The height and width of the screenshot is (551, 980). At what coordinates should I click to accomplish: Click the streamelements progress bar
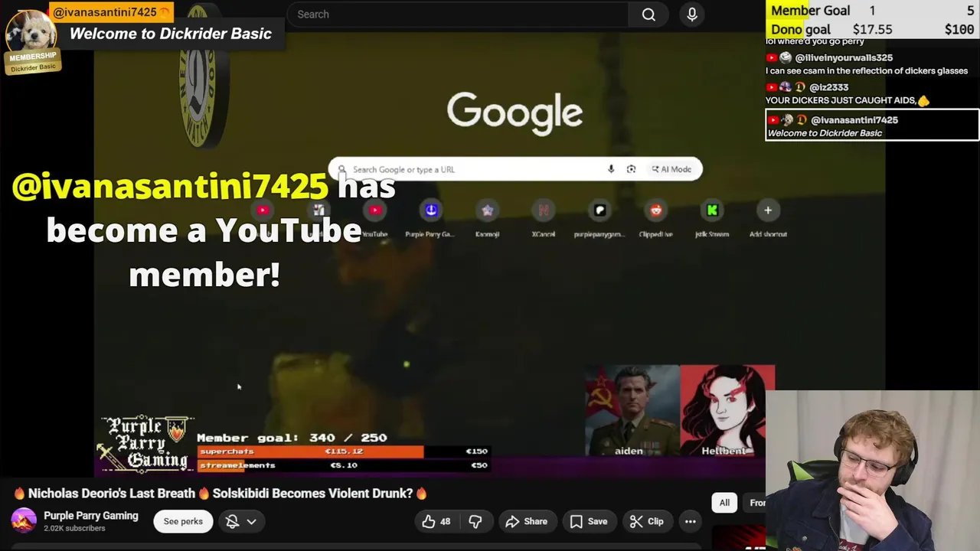tap(343, 465)
